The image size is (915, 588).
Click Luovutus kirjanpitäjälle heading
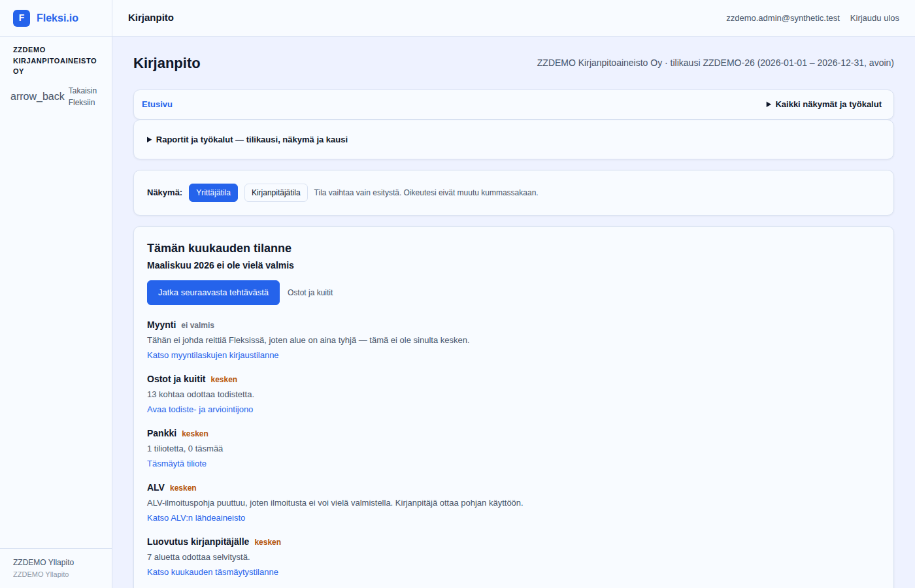[198, 542]
